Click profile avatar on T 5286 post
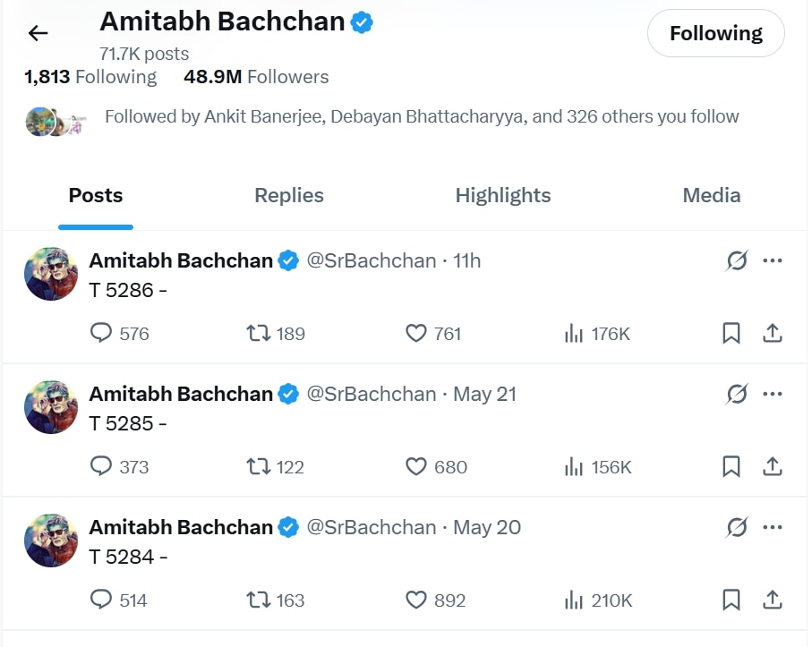The height and width of the screenshot is (647, 812). pyautogui.click(x=51, y=274)
